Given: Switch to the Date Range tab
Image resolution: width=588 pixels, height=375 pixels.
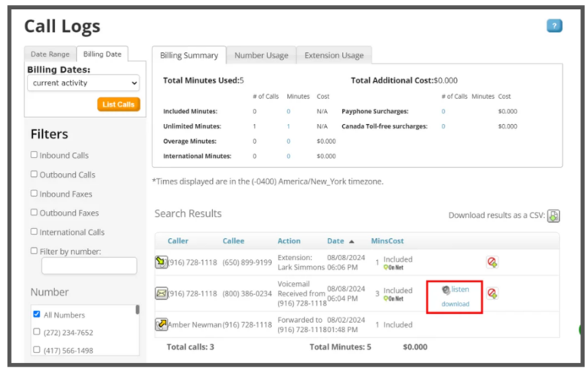Looking at the screenshot, I should pyautogui.click(x=51, y=54).
